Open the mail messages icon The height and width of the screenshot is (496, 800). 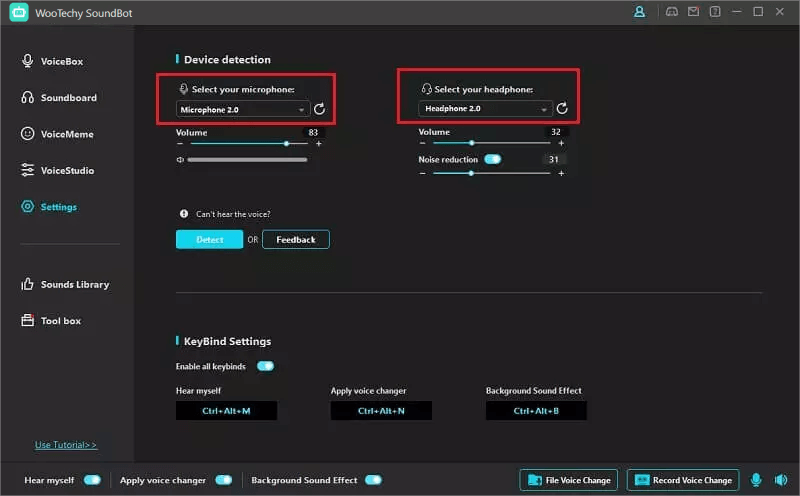click(x=693, y=12)
